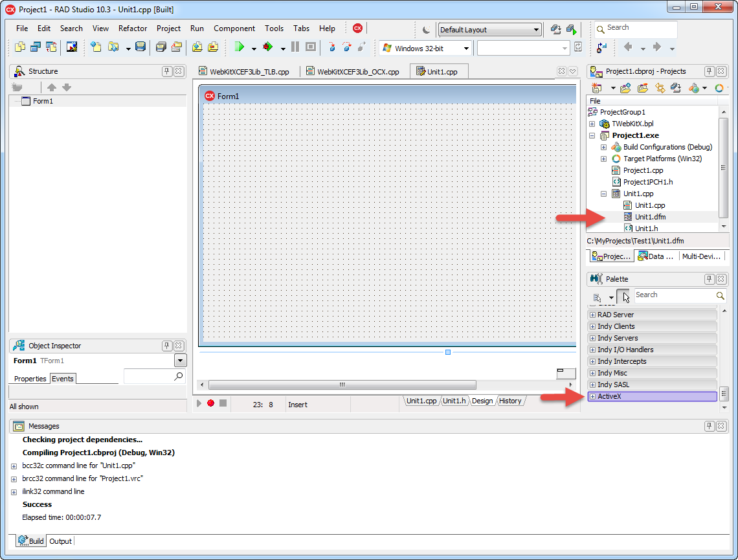Toggle selection pointer button in Palette
738x560 pixels.
[623, 297]
